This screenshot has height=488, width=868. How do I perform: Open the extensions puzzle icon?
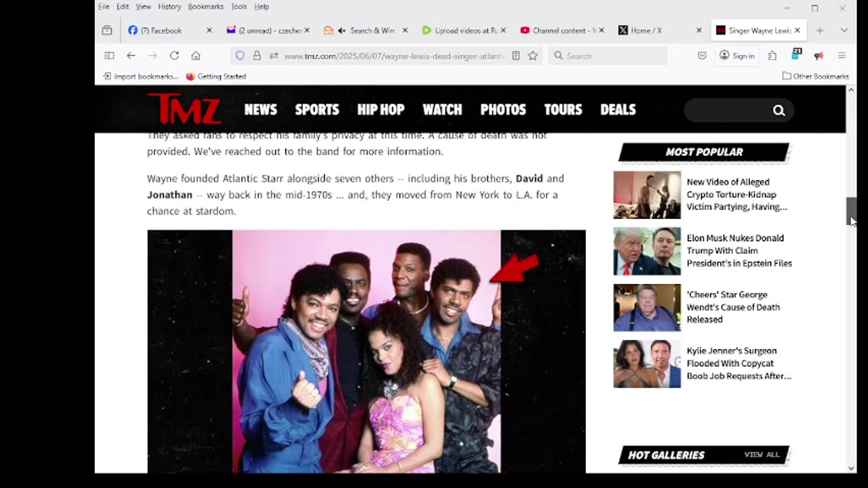(772, 56)
